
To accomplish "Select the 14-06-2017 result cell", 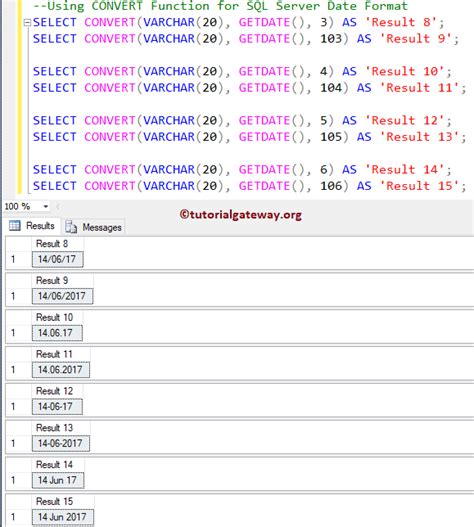I will pos(61,443).
